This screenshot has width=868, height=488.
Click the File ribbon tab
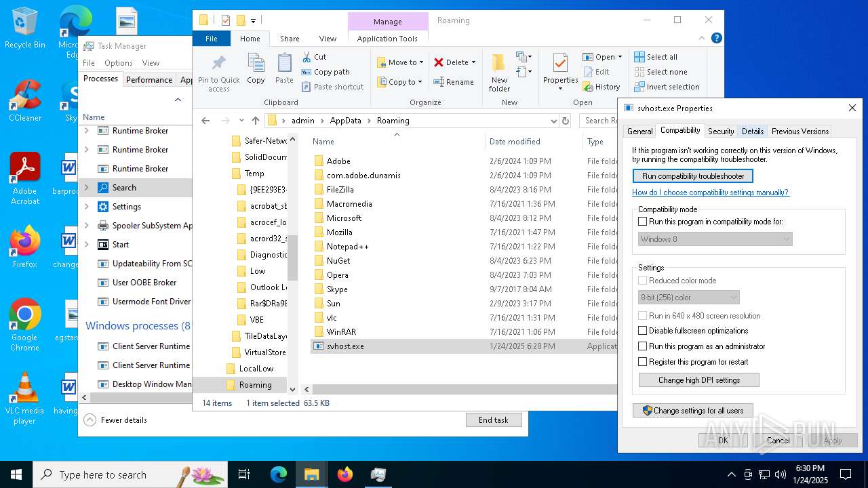(x=212, y=39)
